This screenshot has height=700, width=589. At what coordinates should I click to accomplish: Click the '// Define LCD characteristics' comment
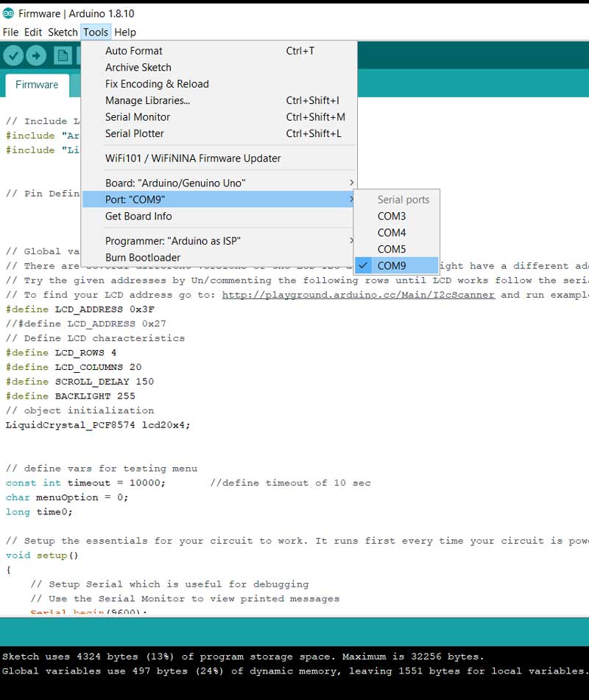click(x=95, y=338)
